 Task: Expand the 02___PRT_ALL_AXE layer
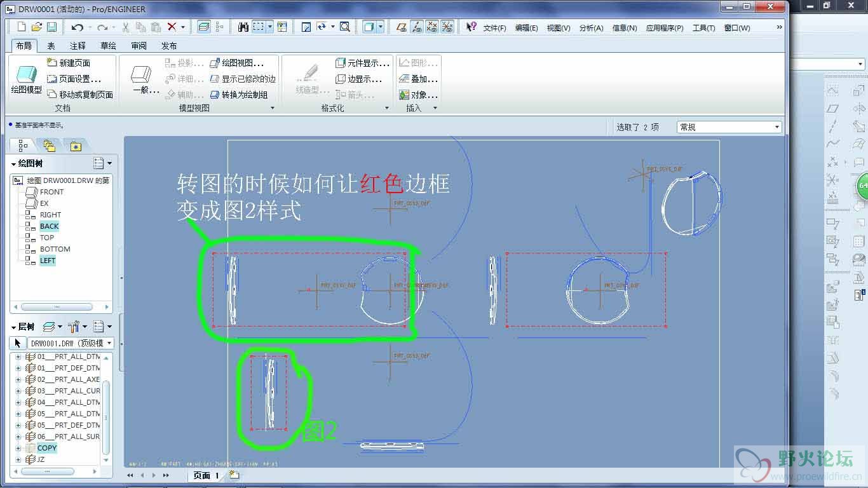click(18, 379)
